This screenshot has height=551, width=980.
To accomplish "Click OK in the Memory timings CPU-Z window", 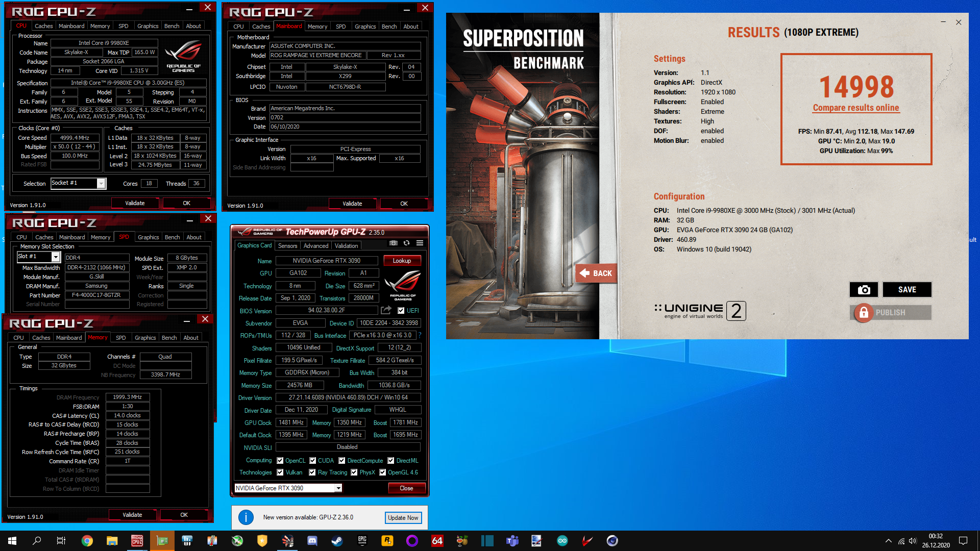I will coord(184,515).
